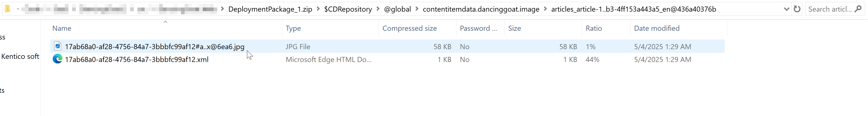
Task: Click the JPG file thumbnail icon
Action: pyautogui.click(x=58, y=46)
